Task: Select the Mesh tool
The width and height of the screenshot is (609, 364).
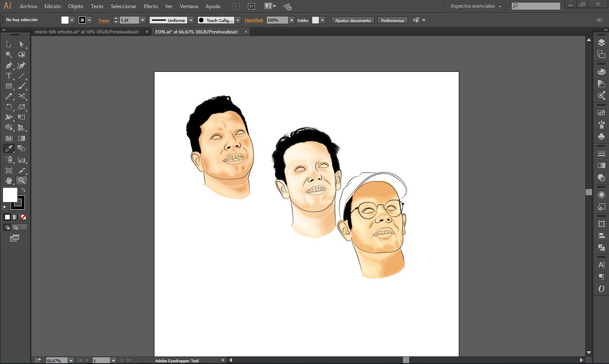Action: [9, 138]
